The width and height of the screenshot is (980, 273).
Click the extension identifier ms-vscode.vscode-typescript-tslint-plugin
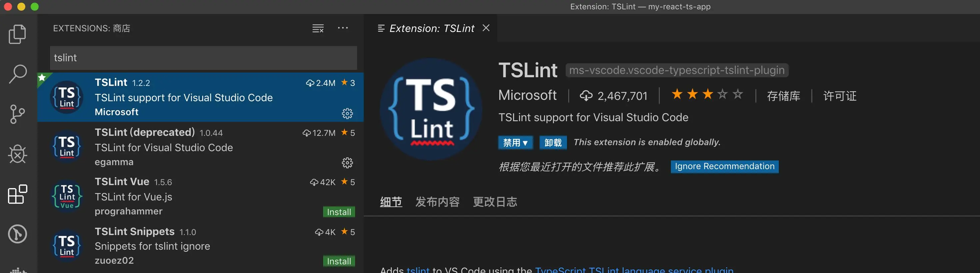(677, 70)
